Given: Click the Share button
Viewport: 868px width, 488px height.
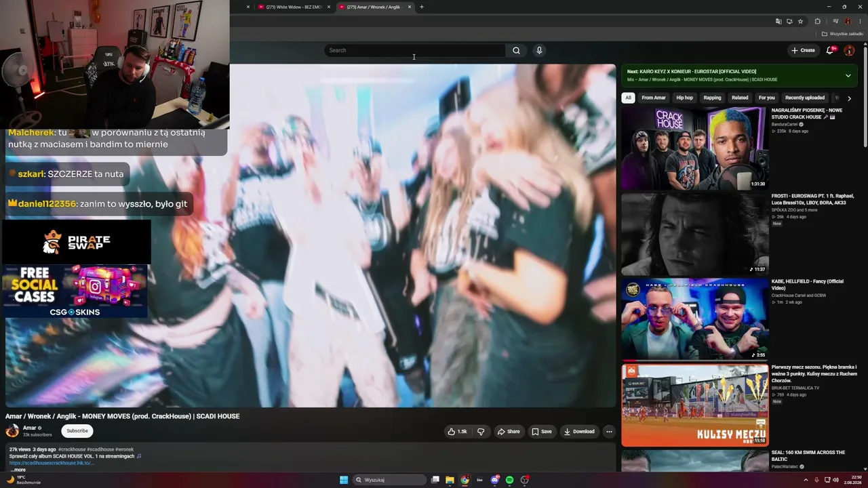Looking at the screenshot, I should pyautogui.click(x=509, y=432).
